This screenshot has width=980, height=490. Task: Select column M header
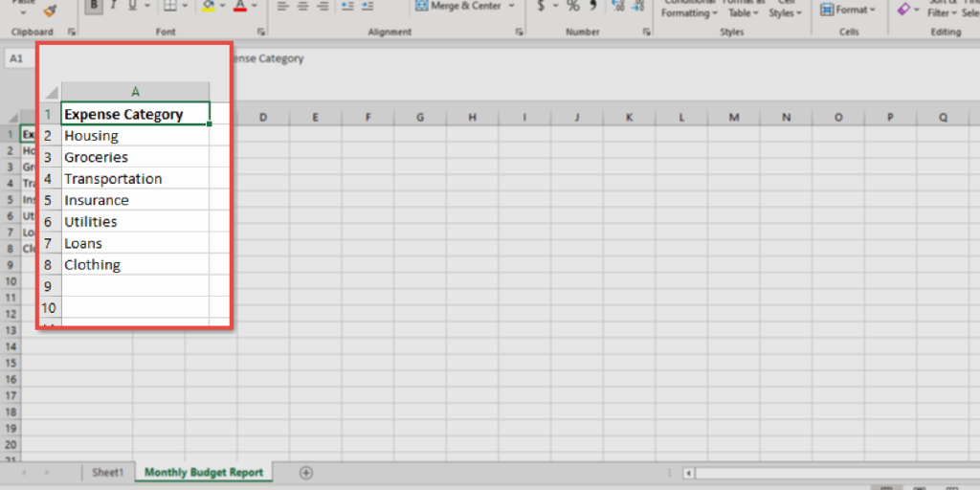coord(734,117)
